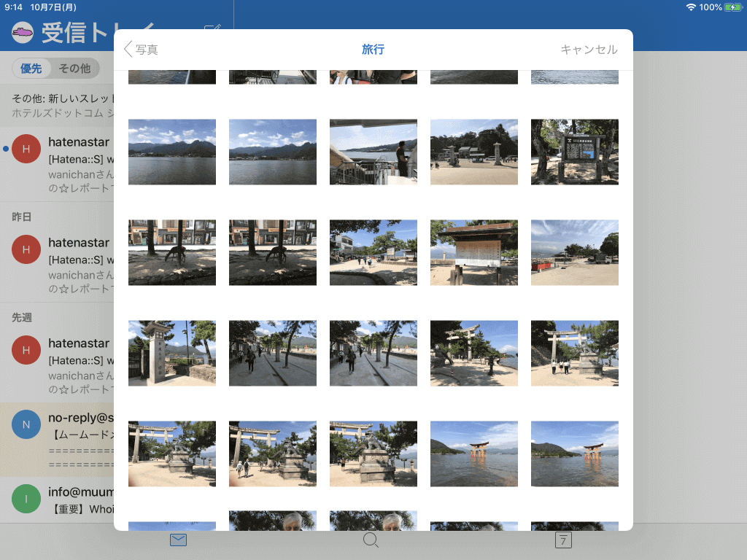Select the second lake and mountains photo
747x560 pixels.
pos(273,152)
